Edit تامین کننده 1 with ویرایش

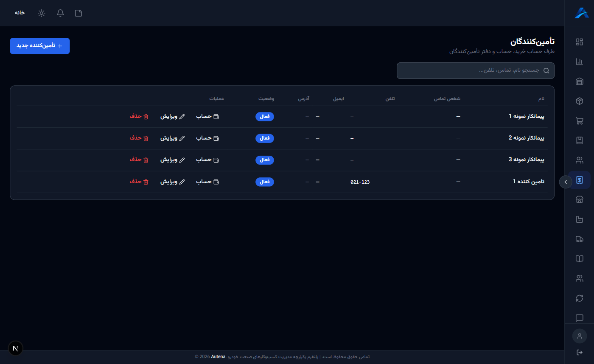coord(173,182)
